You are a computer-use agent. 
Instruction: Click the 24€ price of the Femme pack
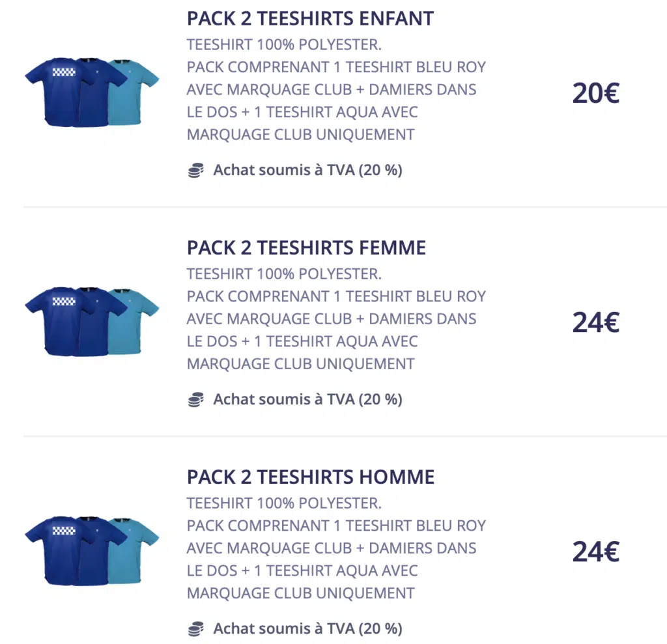[595, 324]
